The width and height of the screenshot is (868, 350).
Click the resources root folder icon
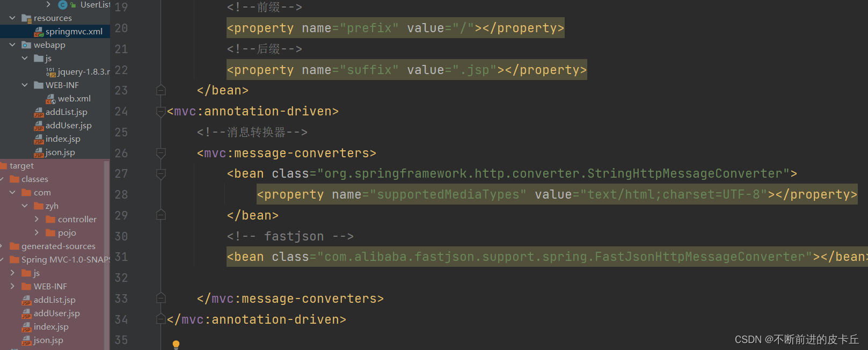tap(26, 18)
